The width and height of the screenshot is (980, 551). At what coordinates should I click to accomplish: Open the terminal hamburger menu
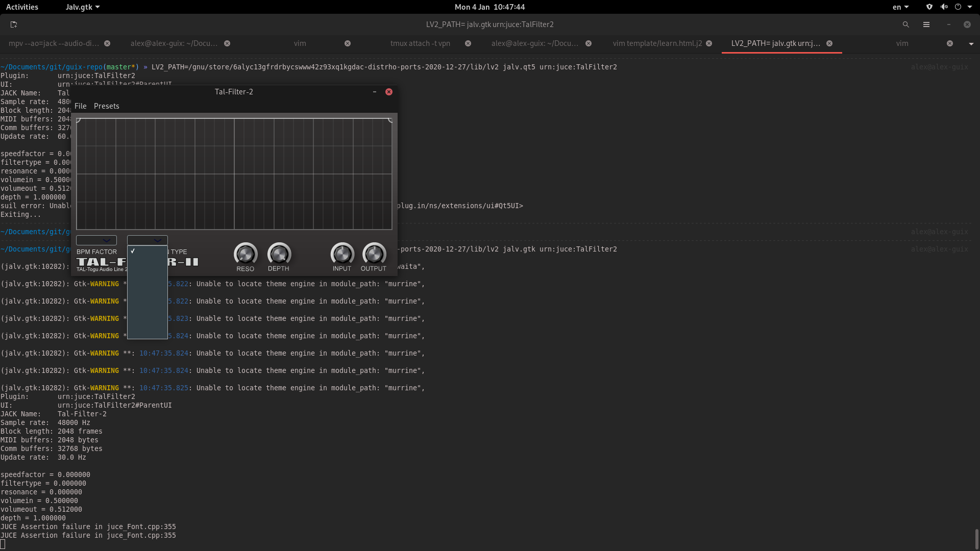tap(926, 24)
